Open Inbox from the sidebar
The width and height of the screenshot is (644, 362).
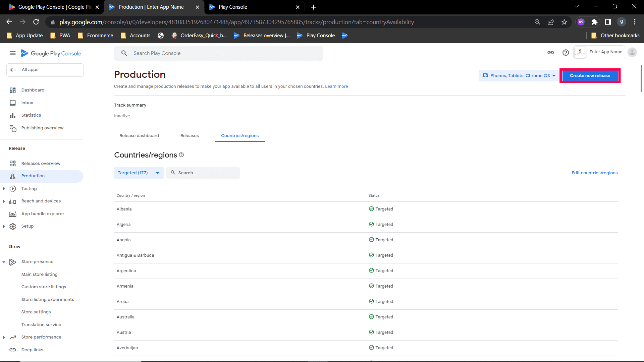pos(27,103)
